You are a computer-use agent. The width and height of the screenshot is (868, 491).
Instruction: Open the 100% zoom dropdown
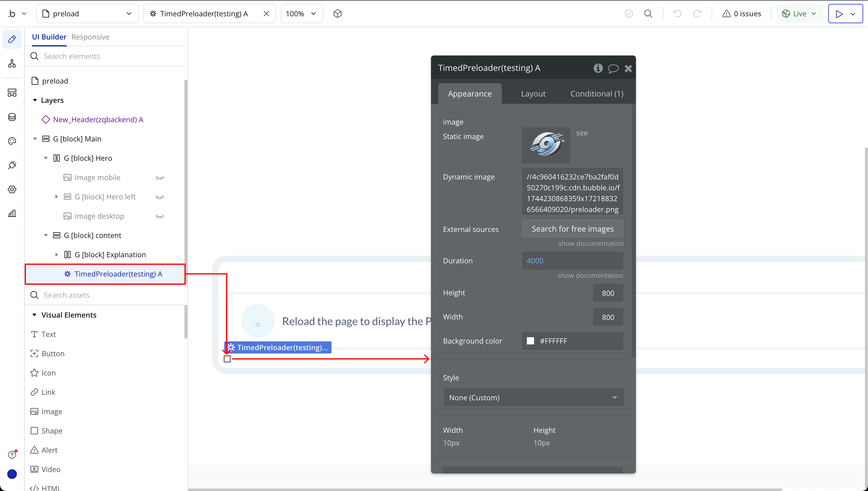[x=301, y=13]
